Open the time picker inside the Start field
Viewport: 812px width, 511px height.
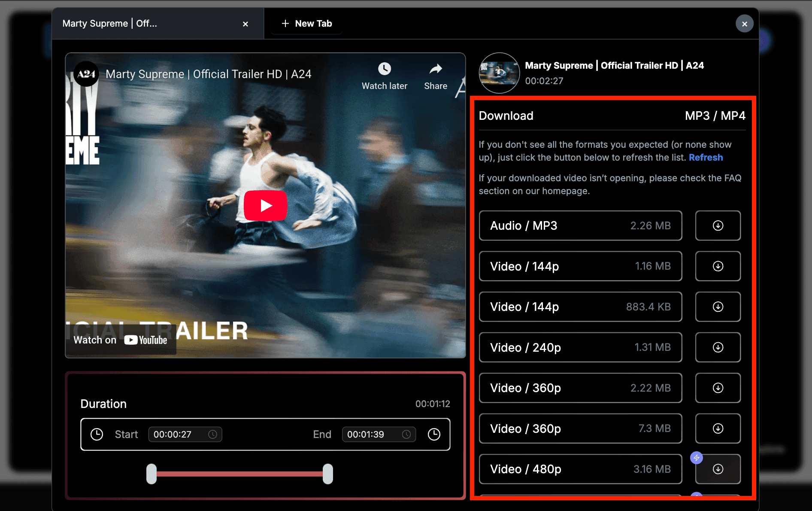(x=212, y=435)
